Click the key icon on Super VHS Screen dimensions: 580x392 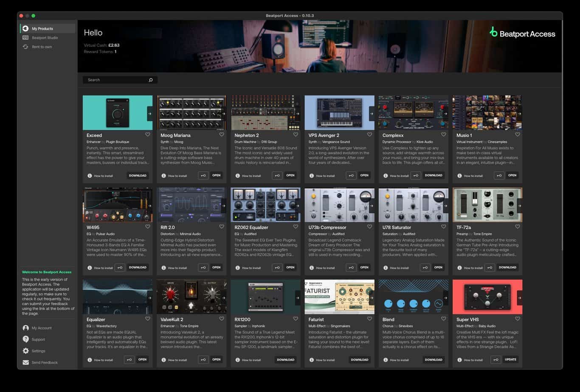tap(496, 359)
